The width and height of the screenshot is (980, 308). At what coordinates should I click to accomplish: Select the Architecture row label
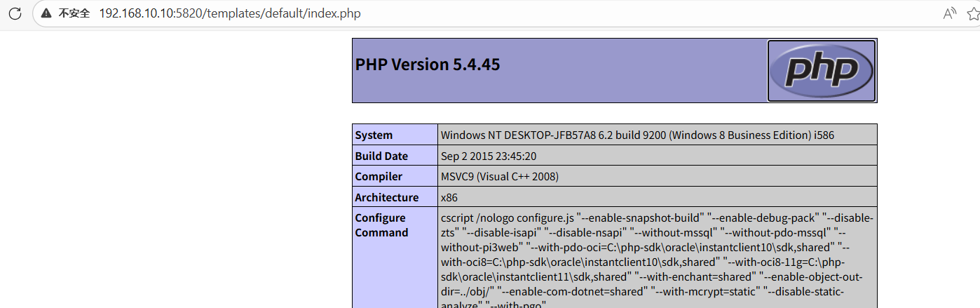click(386, 198)
